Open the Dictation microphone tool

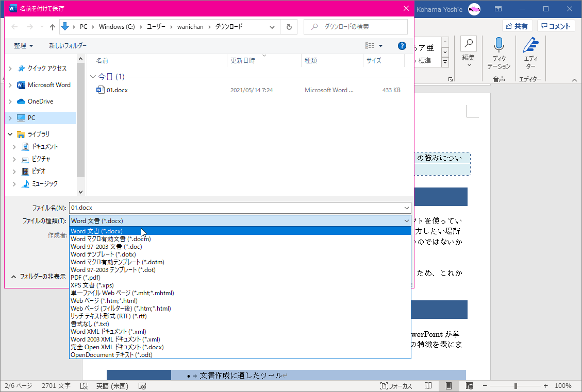(x=498, y=54)
